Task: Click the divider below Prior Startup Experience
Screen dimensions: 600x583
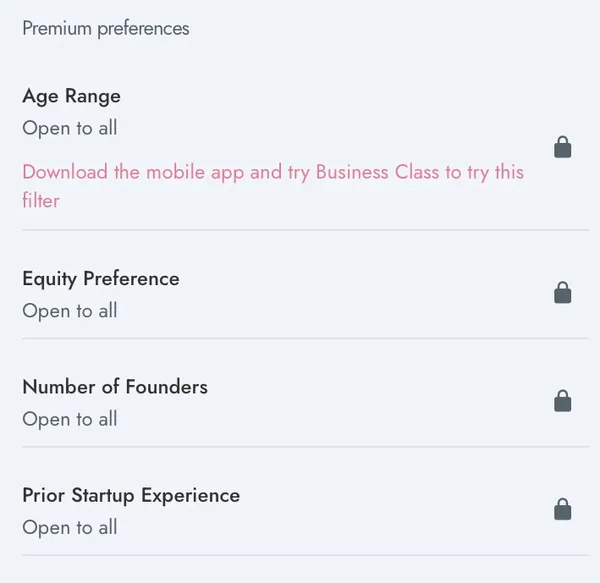Action: tap(305, 555)
